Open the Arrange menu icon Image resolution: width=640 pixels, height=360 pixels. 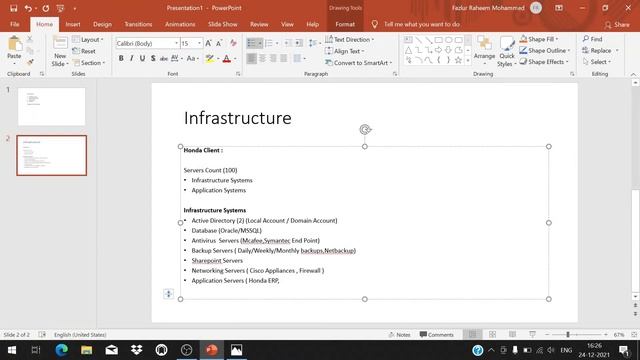pyautogui.click(x=484, y=51)
